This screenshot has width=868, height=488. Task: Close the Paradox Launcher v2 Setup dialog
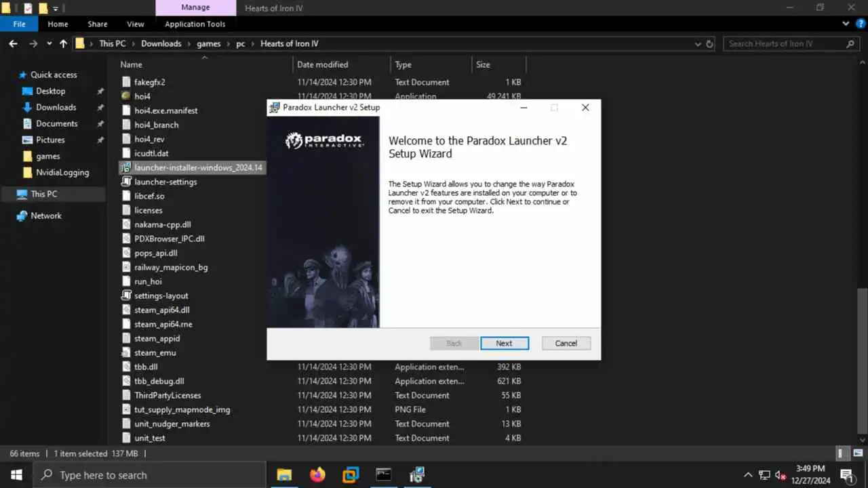coord(585,108)
